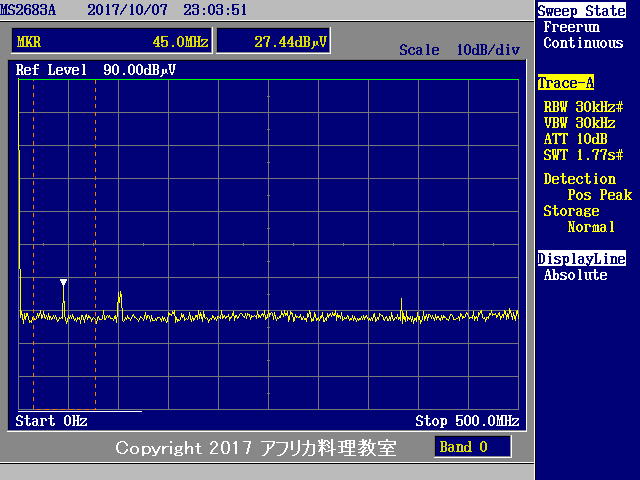Click the ATT 10dB value

point(576,139)
